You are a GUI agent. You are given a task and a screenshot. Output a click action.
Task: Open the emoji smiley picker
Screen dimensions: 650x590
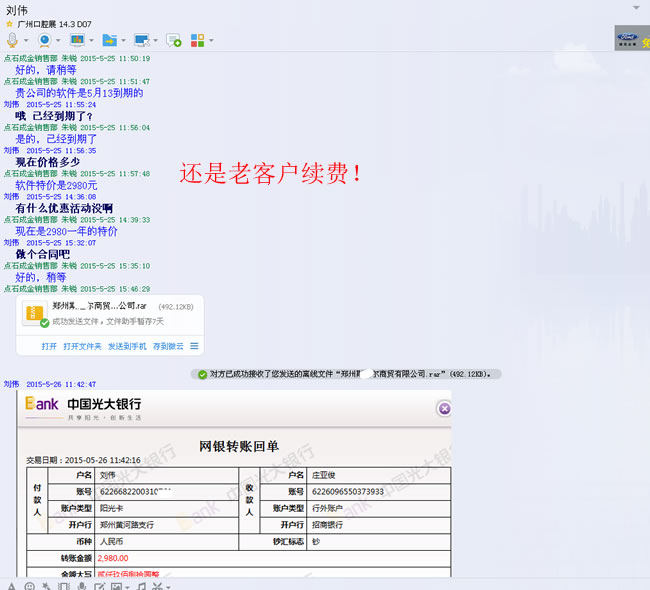29,586
